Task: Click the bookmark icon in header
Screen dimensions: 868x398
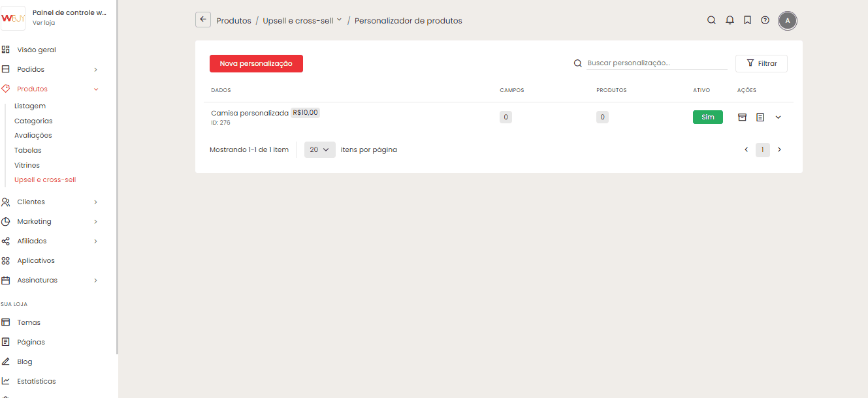Action: [747, 20]
